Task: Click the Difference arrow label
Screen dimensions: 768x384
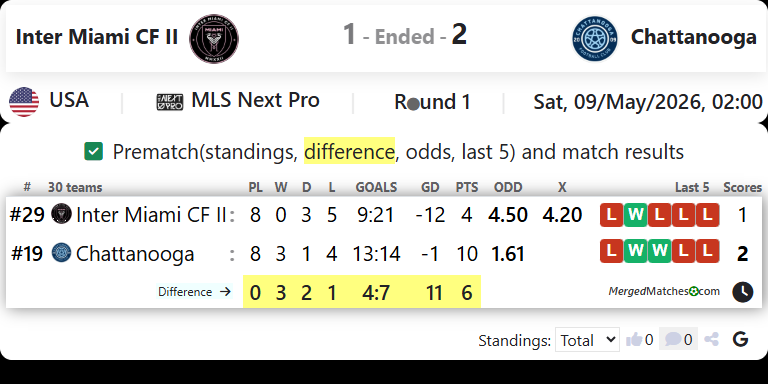Action: tap(194, 292)
